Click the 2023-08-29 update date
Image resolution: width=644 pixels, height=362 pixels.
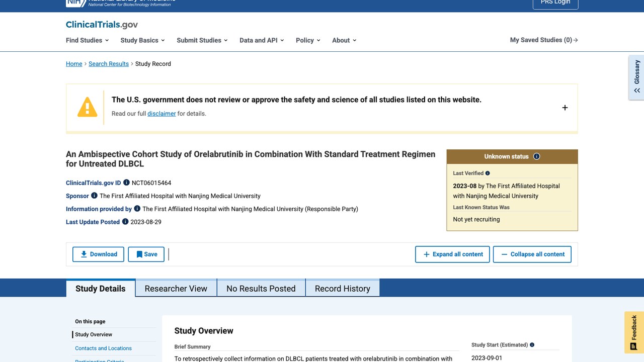[146, 222]
